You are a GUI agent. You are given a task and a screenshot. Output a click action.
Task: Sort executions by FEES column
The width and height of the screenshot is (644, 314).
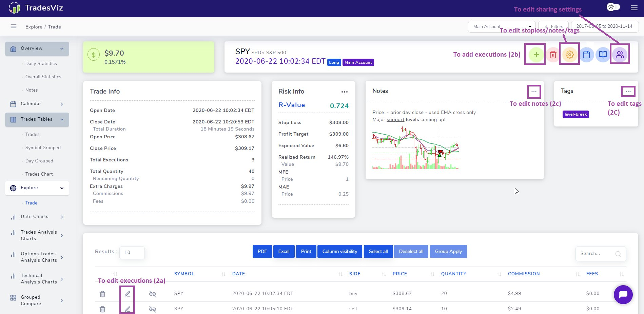point(592,274)
